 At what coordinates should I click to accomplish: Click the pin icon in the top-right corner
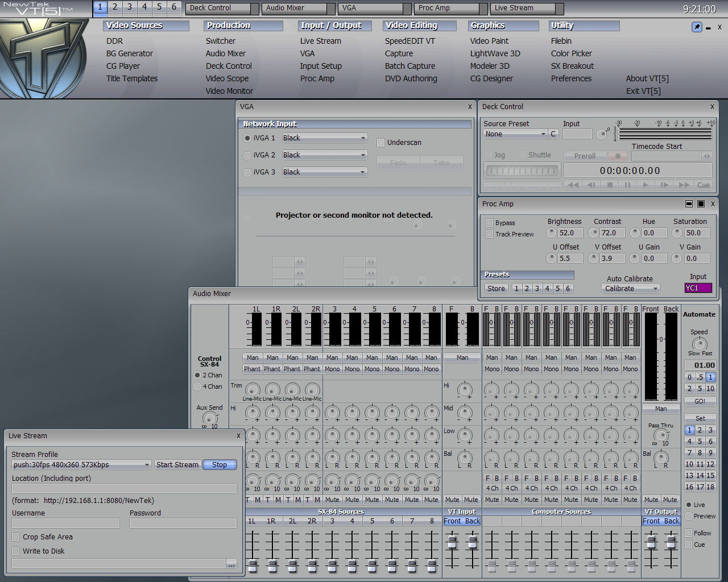click(697, 27)
